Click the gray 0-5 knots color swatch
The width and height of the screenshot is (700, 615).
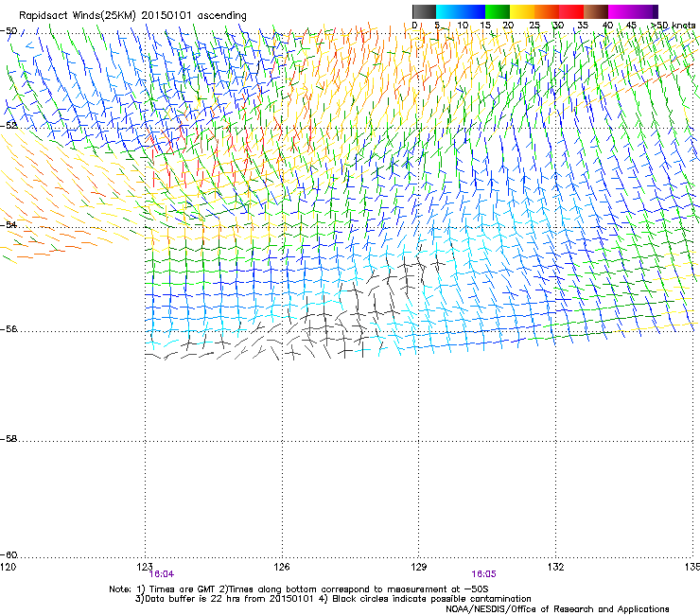pos(424,11)
